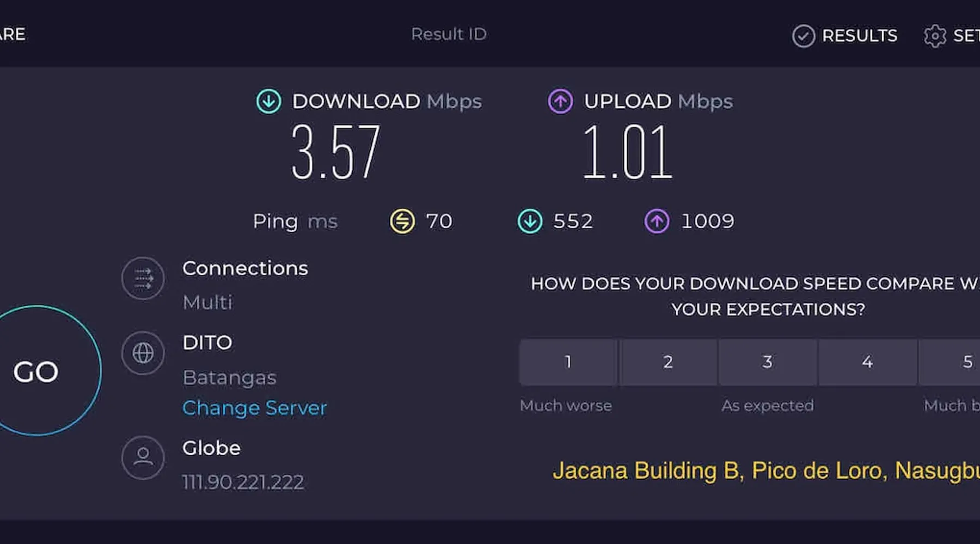Image resolution: width=980 pixels, height=544 pixels.
Task: Choose rating 4 for download speed
Action: pos(867,362)
